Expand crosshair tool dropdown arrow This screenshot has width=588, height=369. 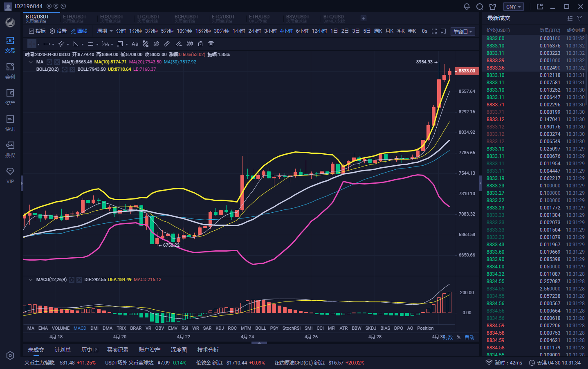coord(38,44)
